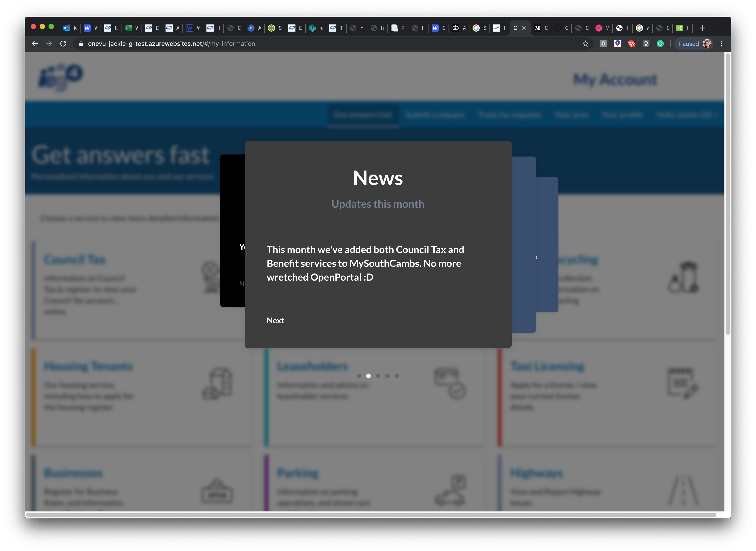This screenshot has height=551, width=756.
Task: Select the last carousel dot
Action: point(397,376)
